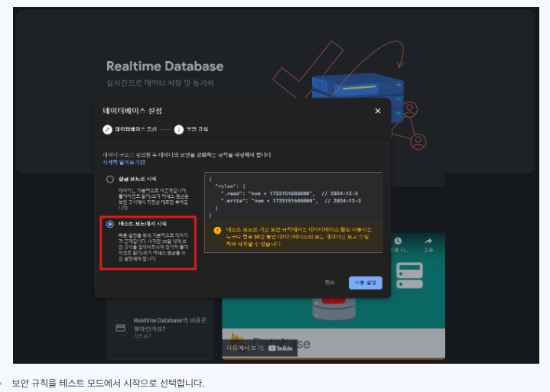This screenshot has width=550, height=392.
Task: Click inside the security rules code box
Action: [293, 197]
